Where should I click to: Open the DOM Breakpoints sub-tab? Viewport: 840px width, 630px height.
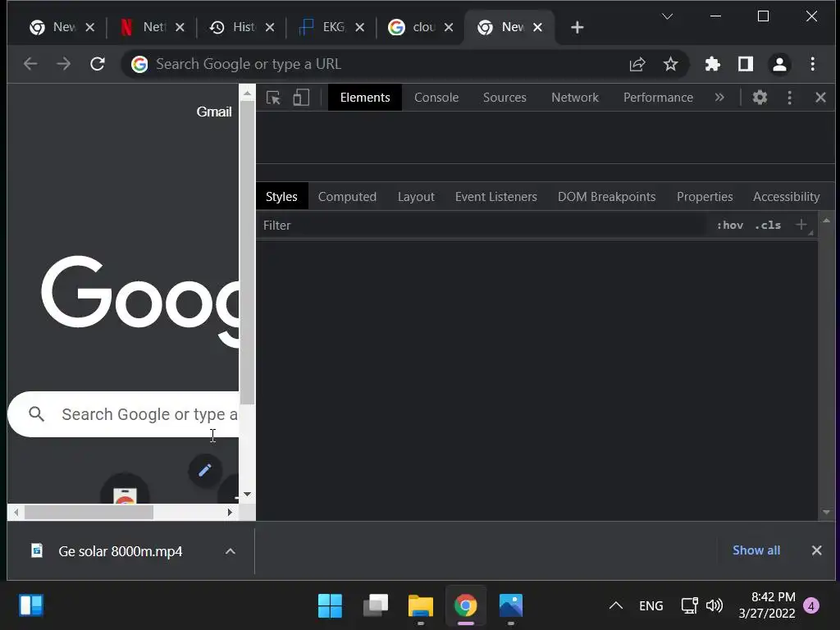click(x=606, y=197)
